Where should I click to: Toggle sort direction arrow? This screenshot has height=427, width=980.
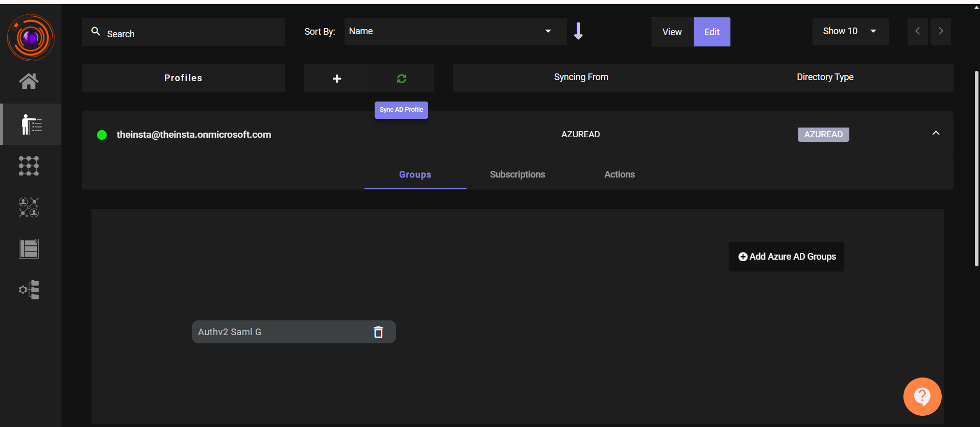coord(578,31)
